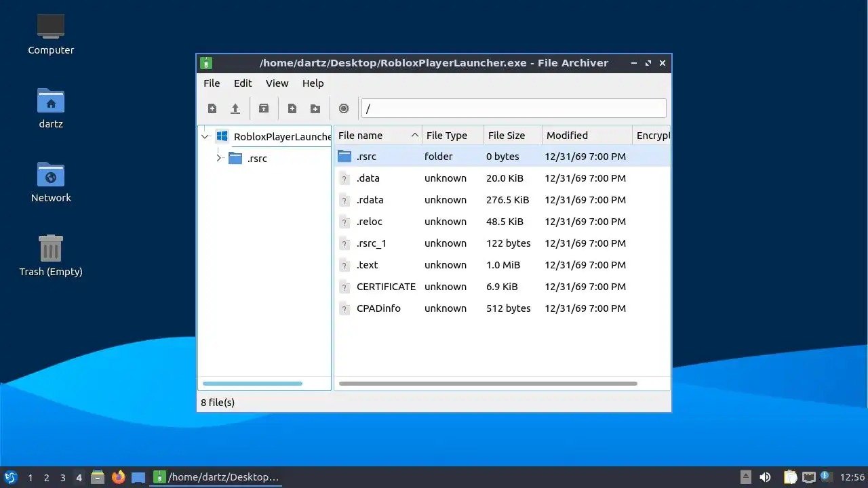The height and width of the screenshot is (488, 868).
Task: Click the Encrypted column header
Action: [x=651, y=135]
